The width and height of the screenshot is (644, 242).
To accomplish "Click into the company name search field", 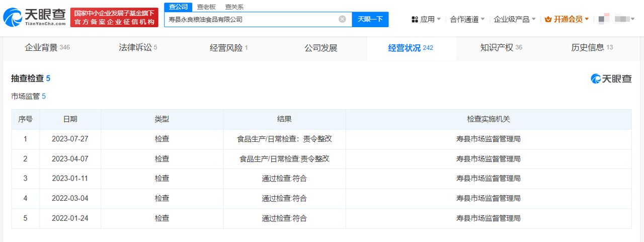I will 252,19.
